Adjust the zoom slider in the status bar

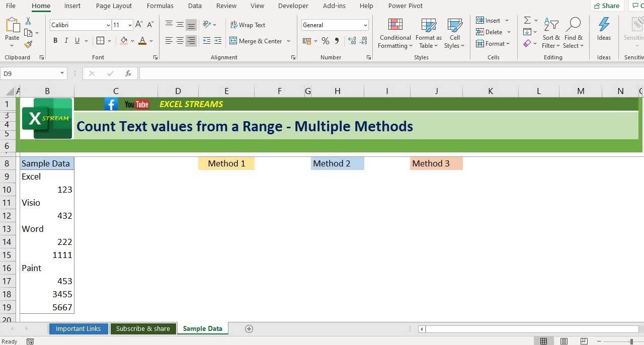click(x=631, y=341)
